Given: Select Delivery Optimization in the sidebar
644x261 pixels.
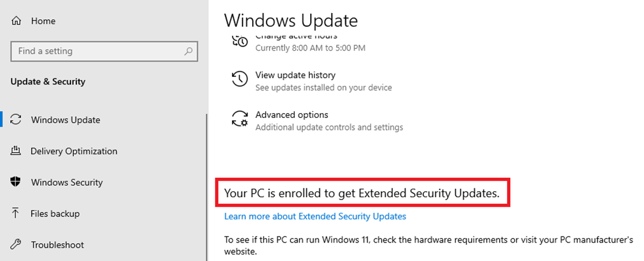Looking at the screenshot, I should [74, 151].
